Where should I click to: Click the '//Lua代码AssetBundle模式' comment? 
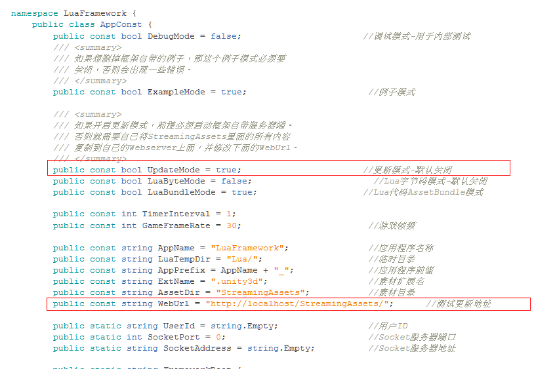[x=423, y=192]
